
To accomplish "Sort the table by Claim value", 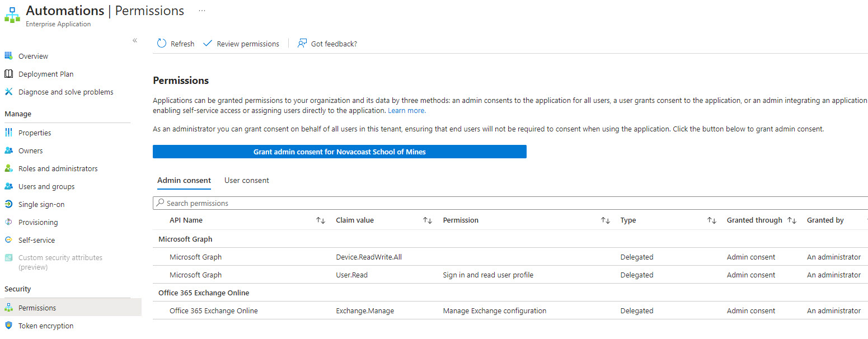I will (x=428, y=220).
